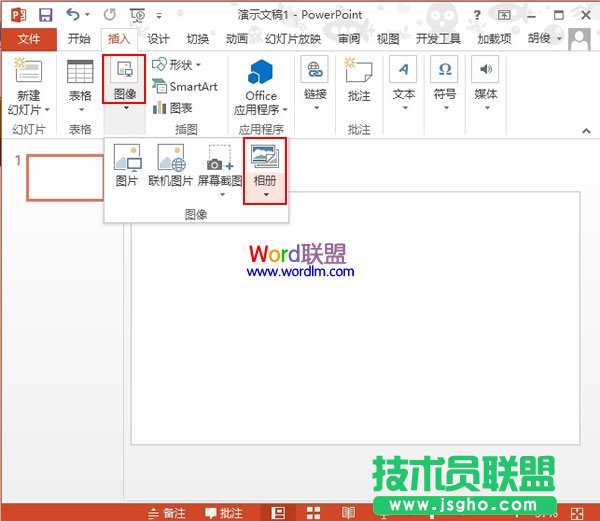Click the 图像 images group button

pyautogui.click(x=124, y=80)
